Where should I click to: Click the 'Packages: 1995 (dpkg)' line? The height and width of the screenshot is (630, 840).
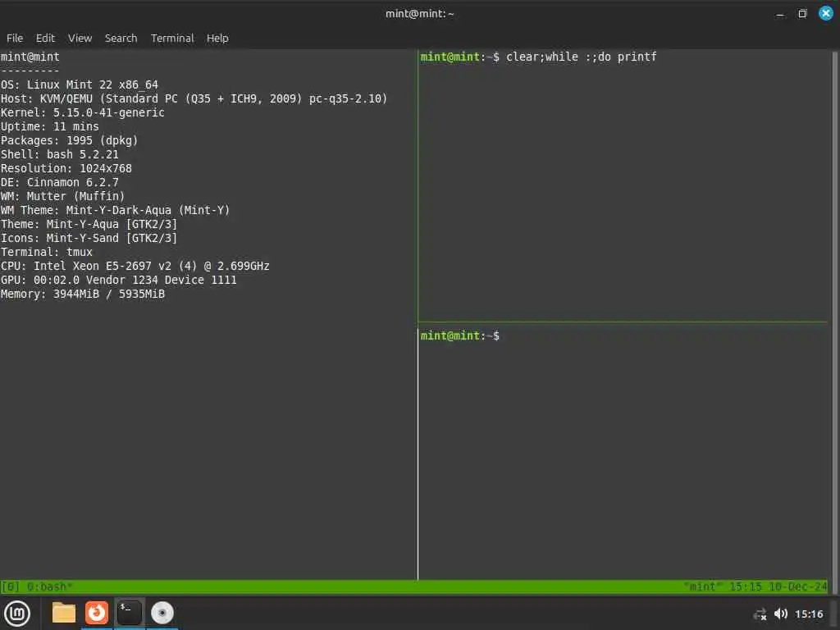pyautogui.click(x=69, y=140)
